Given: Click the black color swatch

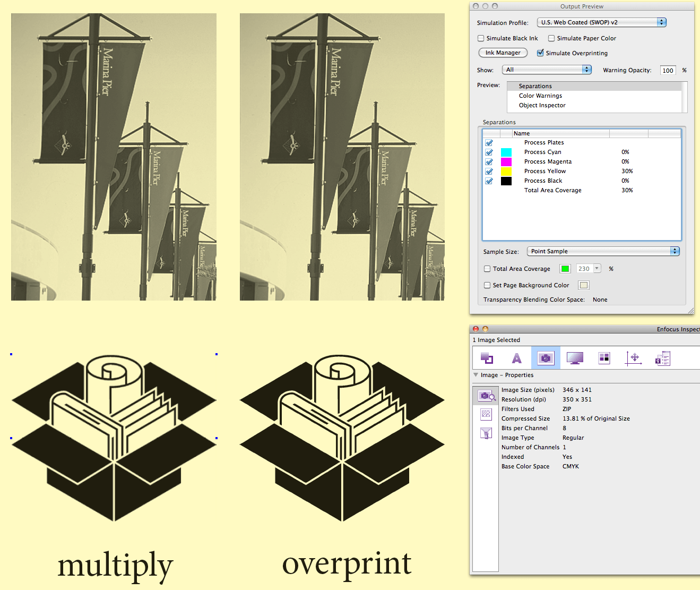Looking at the screenshot, I should point(506,181).
